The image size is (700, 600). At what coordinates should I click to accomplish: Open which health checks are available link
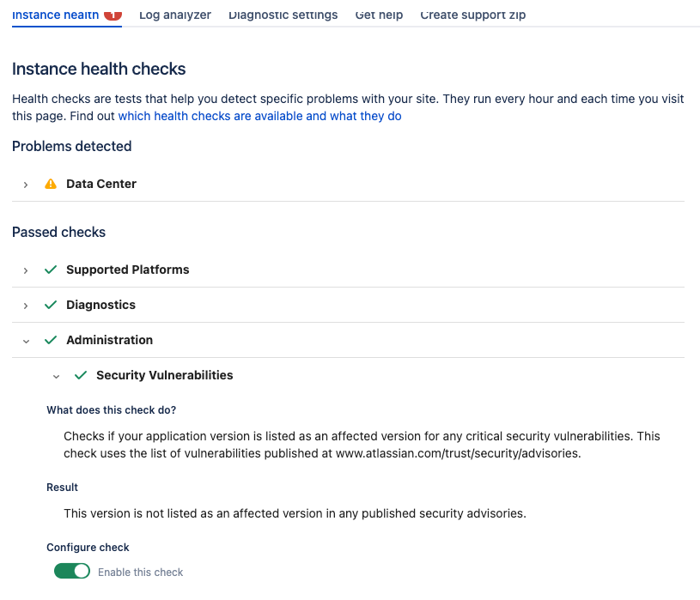(260, 116)
